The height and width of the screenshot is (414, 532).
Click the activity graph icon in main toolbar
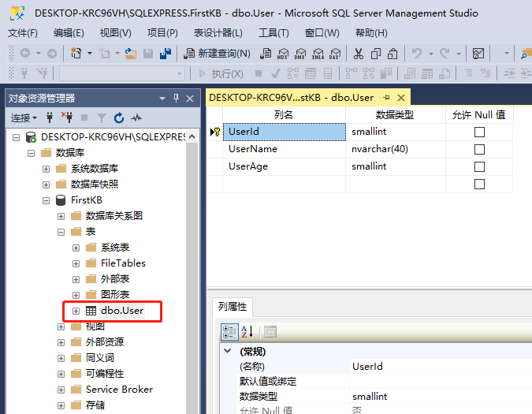[x=478, y=54]
